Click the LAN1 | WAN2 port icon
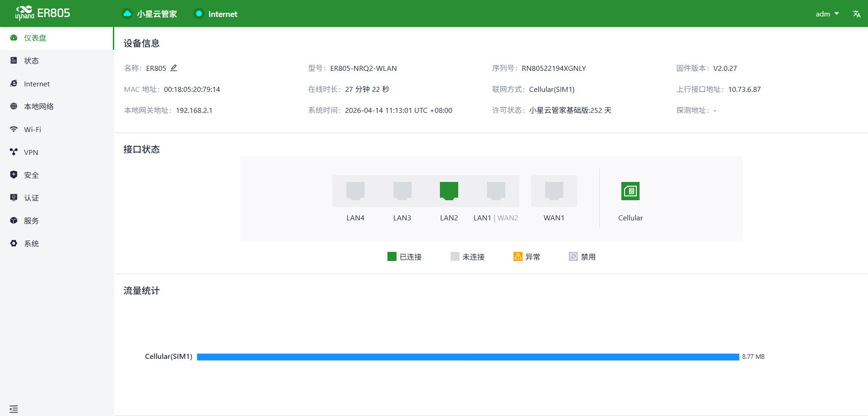 point(496,191)
